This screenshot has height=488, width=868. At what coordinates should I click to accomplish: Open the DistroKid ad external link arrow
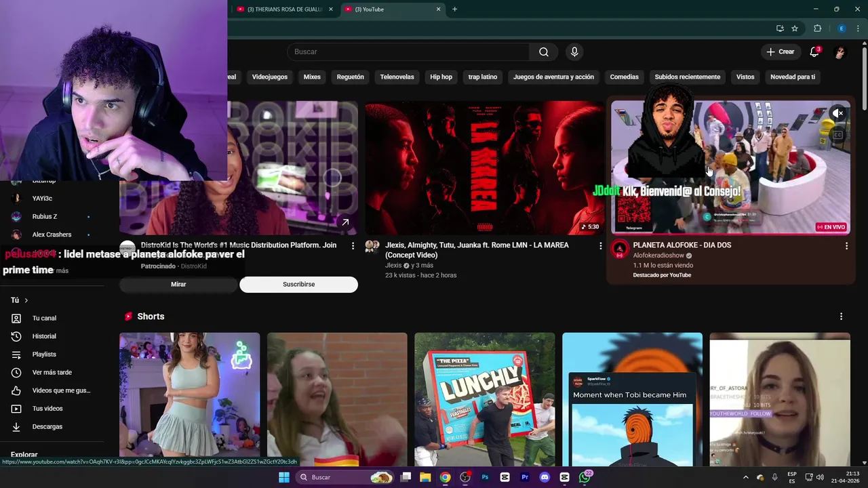tap(345, 222)
